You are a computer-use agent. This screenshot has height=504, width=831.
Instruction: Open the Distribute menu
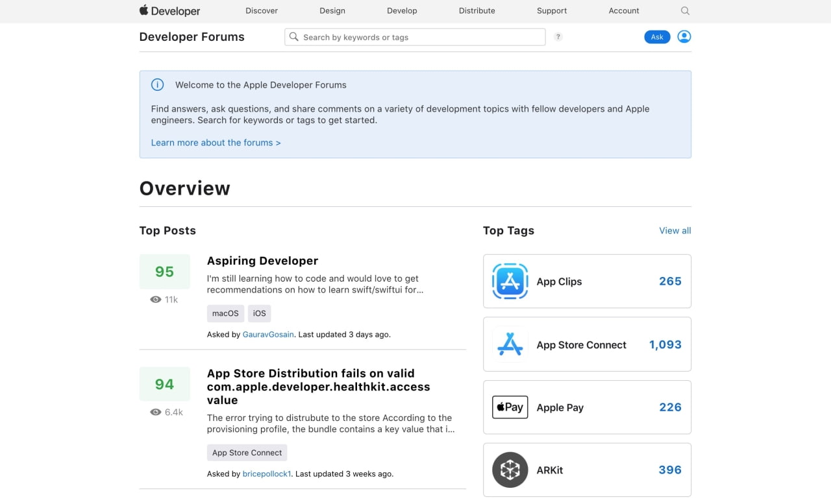tap(477, 11)
